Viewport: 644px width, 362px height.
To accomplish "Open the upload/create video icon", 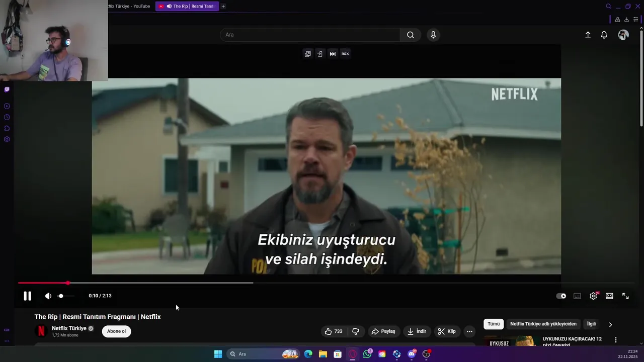I will pos(588,35).
